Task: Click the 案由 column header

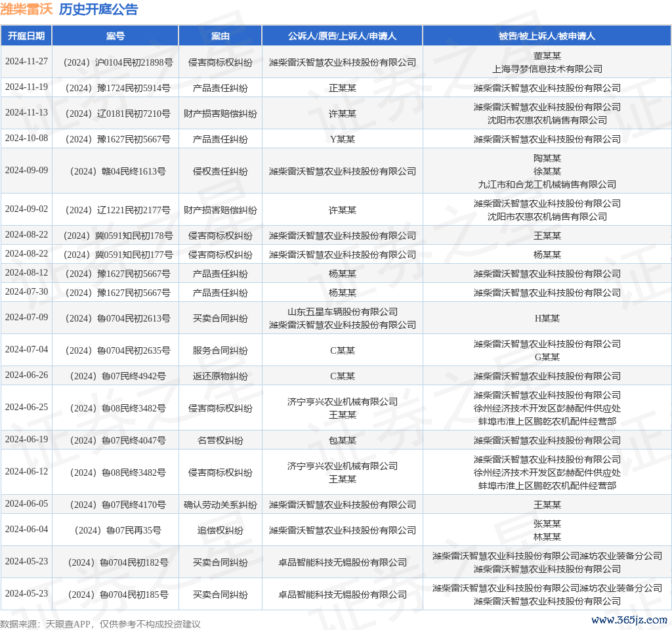Action: (x=220, y=36)
